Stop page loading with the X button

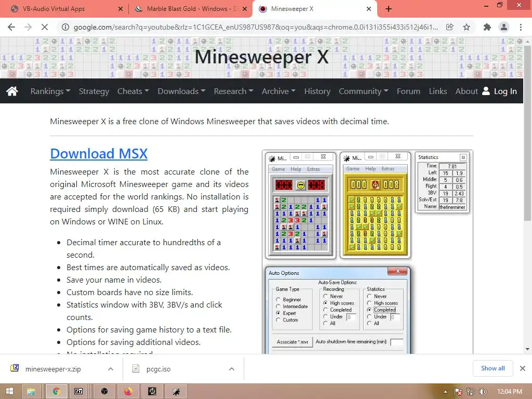[45, 27]
